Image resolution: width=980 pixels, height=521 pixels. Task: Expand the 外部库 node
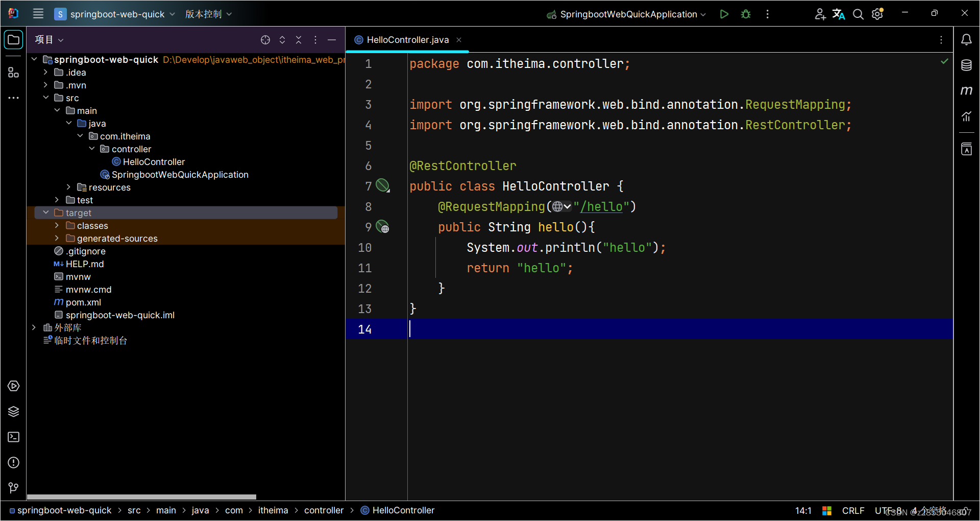pos(34,327)
